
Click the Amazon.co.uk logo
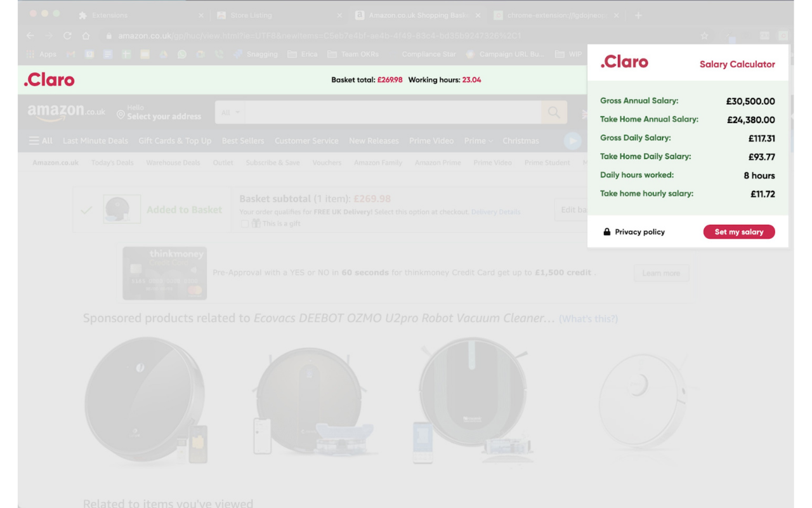pos(66,112)
